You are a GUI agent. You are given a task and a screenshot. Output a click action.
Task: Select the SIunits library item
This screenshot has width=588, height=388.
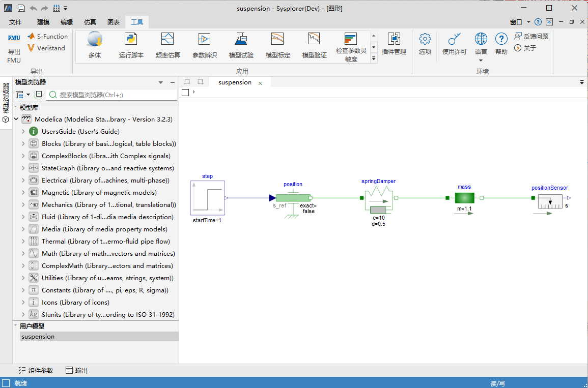108,315
